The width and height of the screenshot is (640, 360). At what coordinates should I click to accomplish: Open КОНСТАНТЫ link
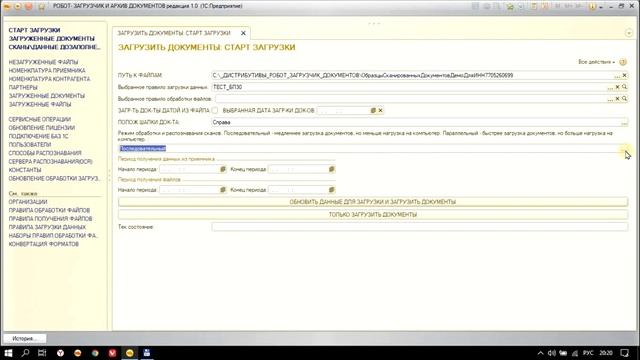25,170
